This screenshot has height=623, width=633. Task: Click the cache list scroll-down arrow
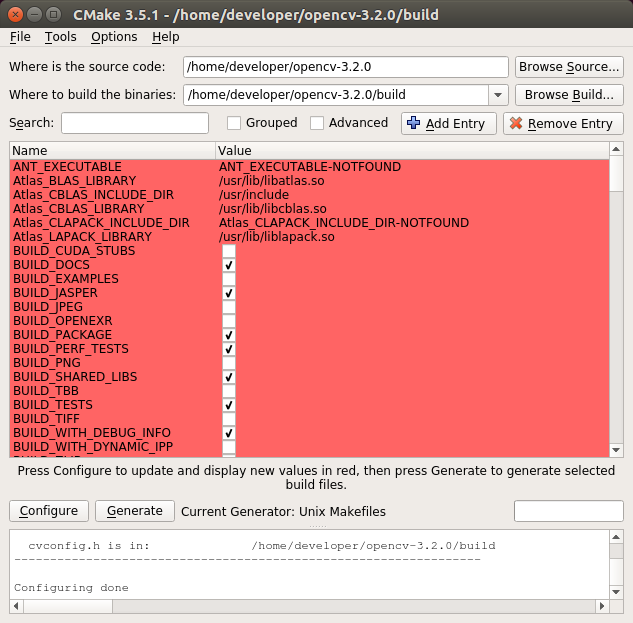(616, 450)
